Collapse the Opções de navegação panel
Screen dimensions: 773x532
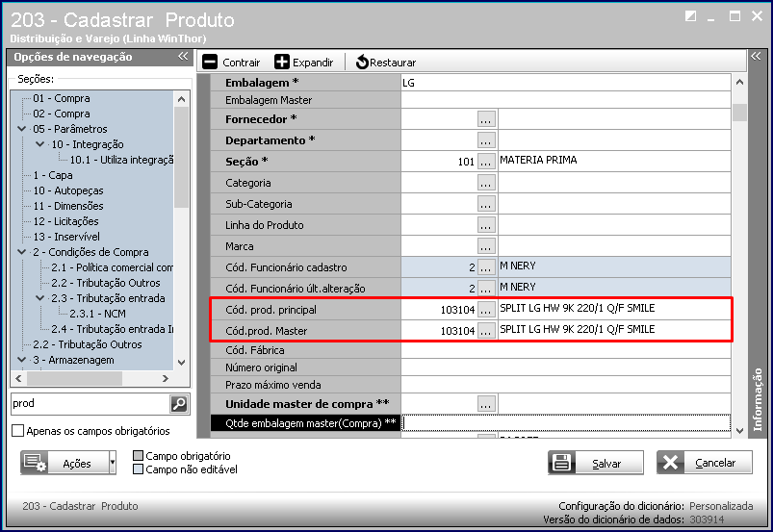[183, 57]
